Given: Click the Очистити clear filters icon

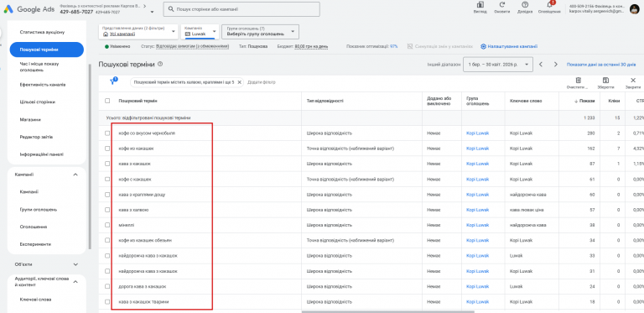Looking at the screenshot, I should pos(579,80).
